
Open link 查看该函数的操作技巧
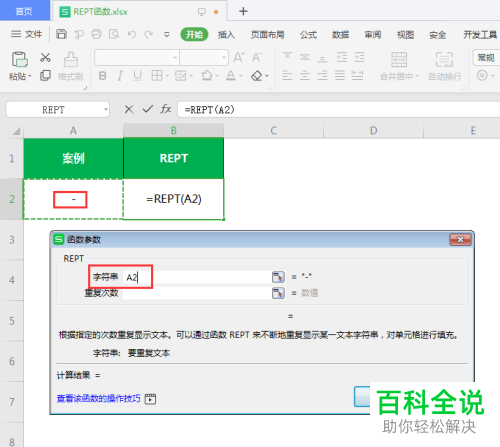click(99, 398)
